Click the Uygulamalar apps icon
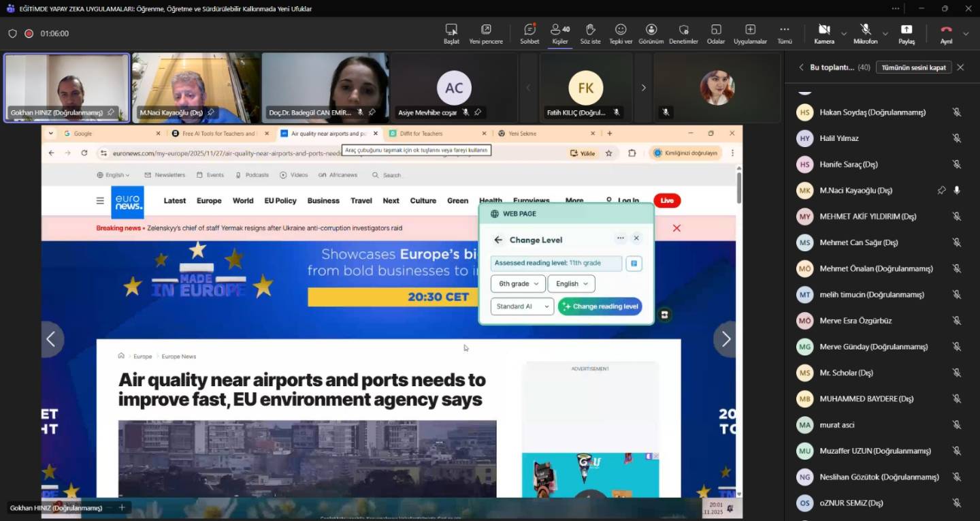Viewport: 980px width, 521px height. coord(750,30)
